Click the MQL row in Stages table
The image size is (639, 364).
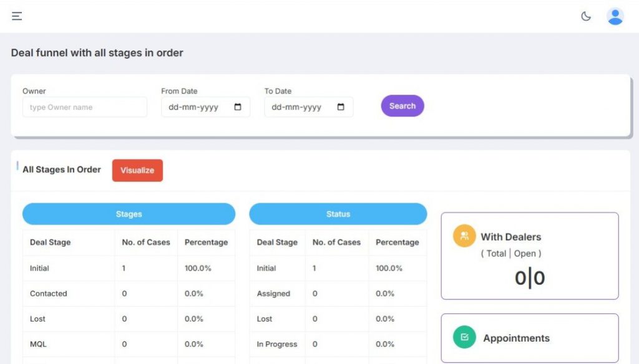point(38,344)
